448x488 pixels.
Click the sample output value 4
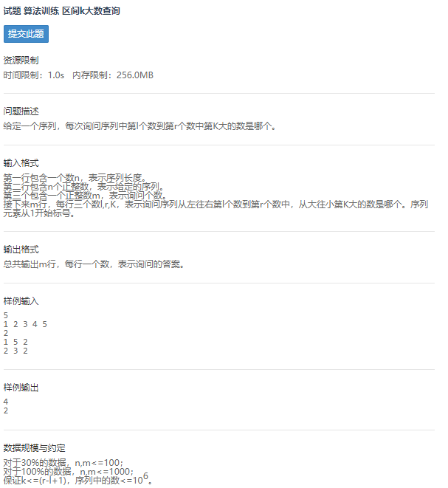pos(6,402)
